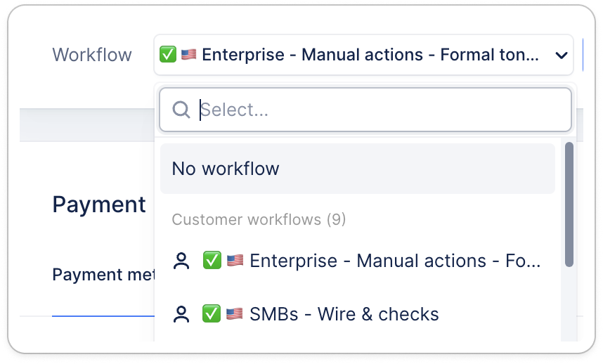The height and width of the screenshot is (364, 603).
Task: Click the dropdown list's vertical scrollbar
Action: 569,204
